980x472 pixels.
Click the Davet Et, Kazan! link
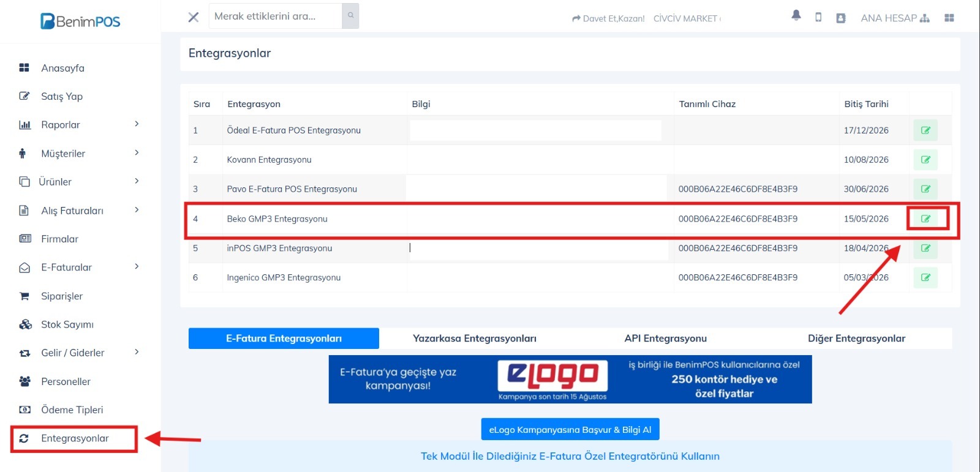pos(608,19)
